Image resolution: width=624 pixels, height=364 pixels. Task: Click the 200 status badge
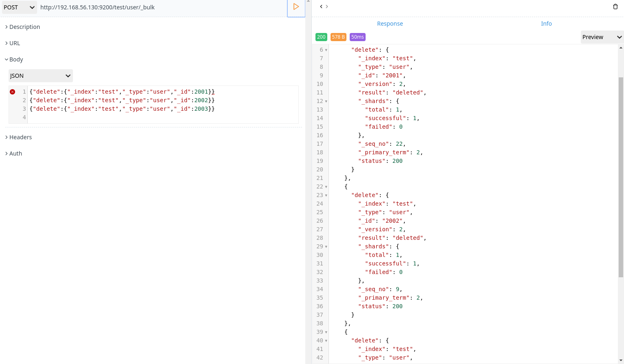(x=321, y=37)
